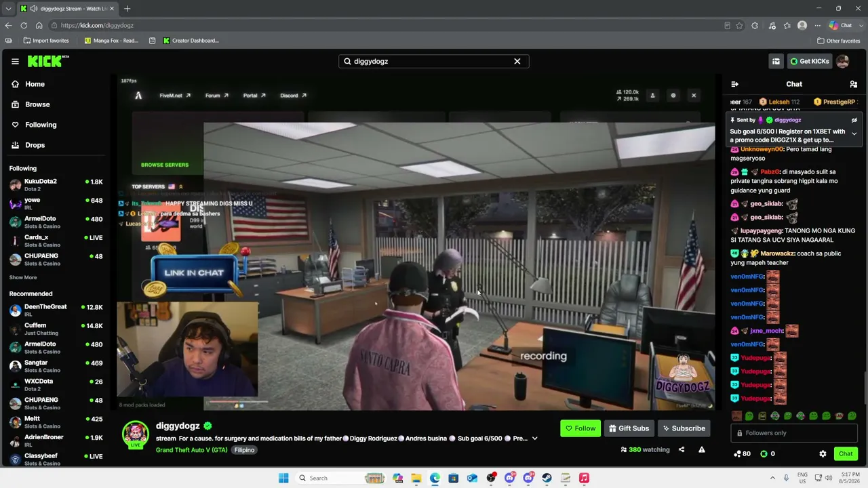Viewport: 868px width, 488px height.
Task: Open Cards_x channel in sidebar
Action: 56,241
